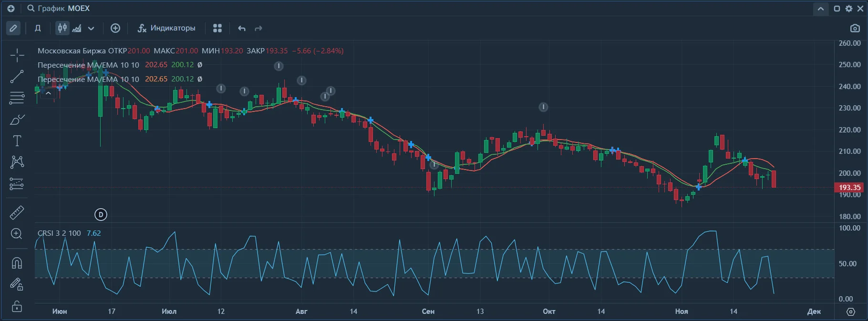Choose the brush drawing tool
Image resolution: width=868 pixels, height=321 pixels.
point(17,120)
